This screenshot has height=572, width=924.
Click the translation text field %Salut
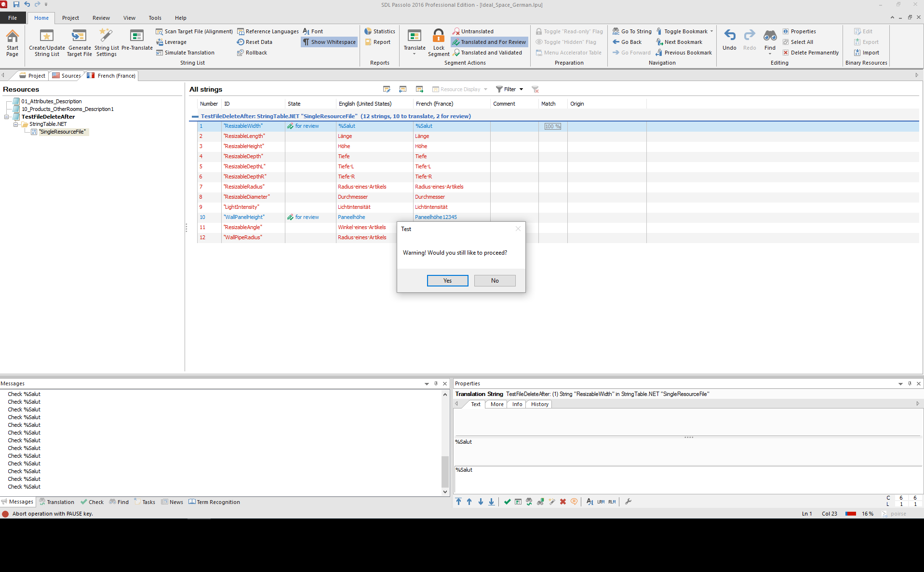[x=687, y=479]
